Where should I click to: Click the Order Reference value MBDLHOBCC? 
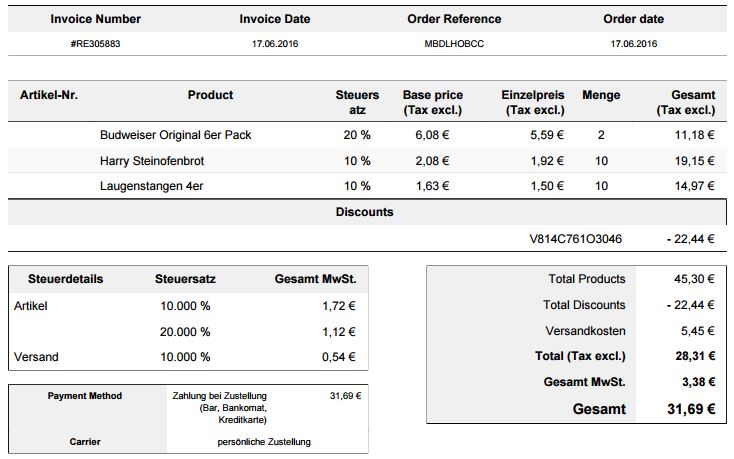453,44
